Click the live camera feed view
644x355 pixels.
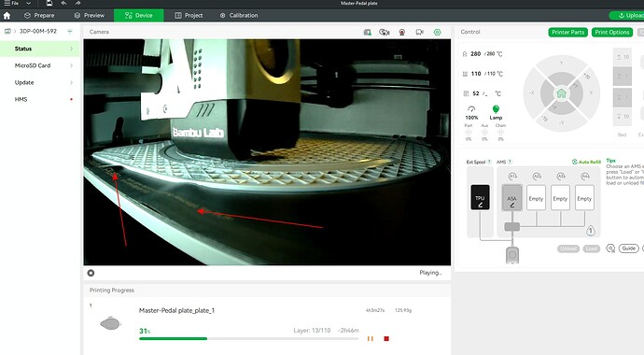pos(267,152)
